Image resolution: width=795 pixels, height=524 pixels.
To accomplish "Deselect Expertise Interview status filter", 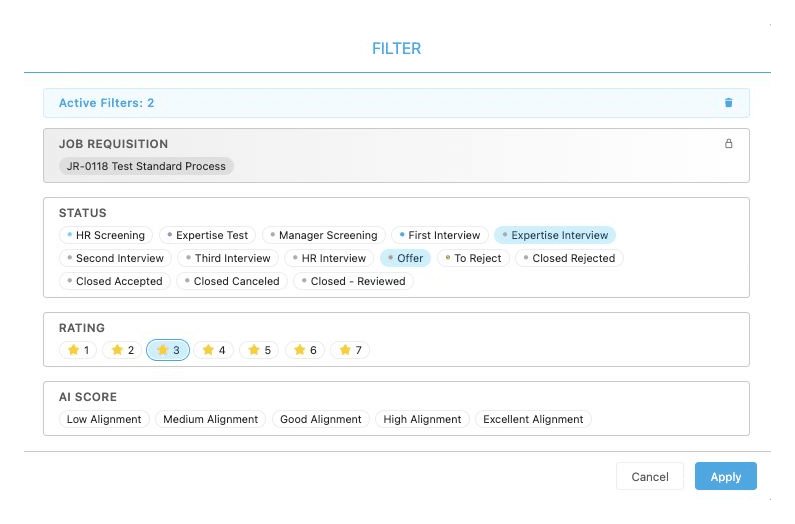I will click(555, 235).
